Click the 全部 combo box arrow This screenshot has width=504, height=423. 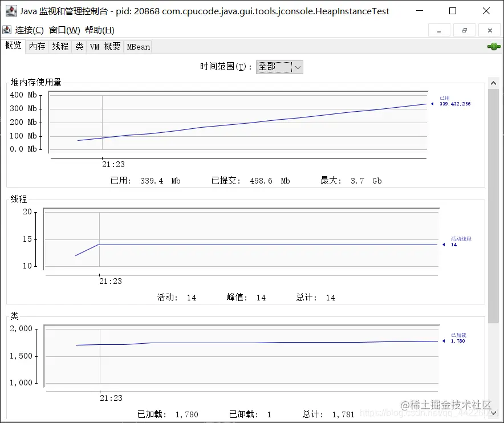pos(298,67)
